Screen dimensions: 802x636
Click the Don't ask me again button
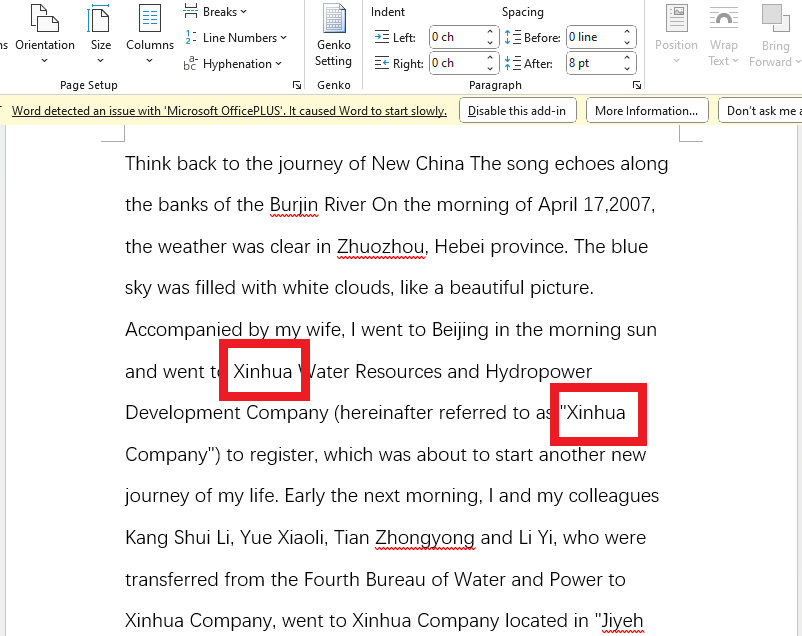pos(761,111)
